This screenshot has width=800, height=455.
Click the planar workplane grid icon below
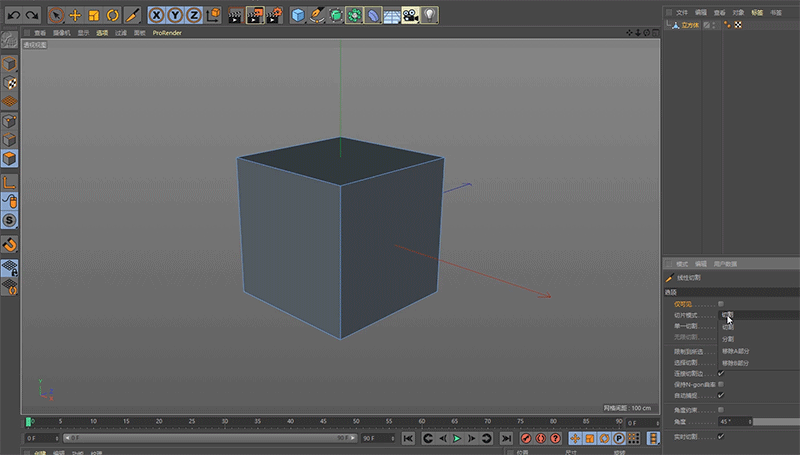point(9,287)
